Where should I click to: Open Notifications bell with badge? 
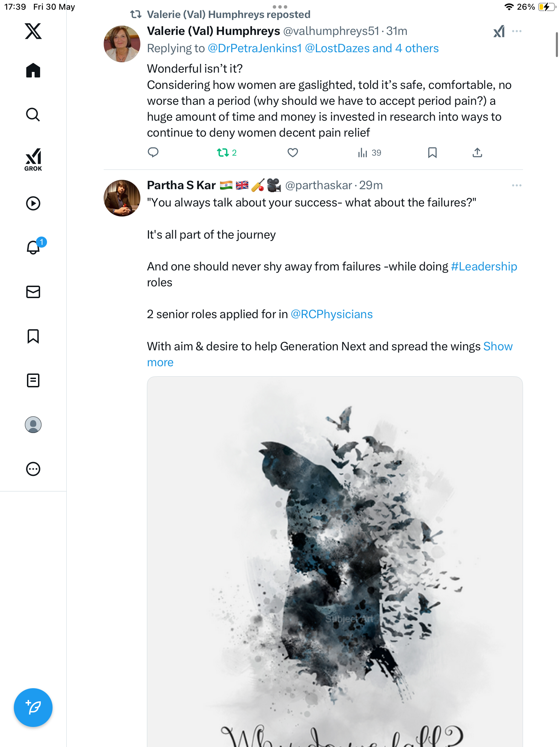pos(35,247)
